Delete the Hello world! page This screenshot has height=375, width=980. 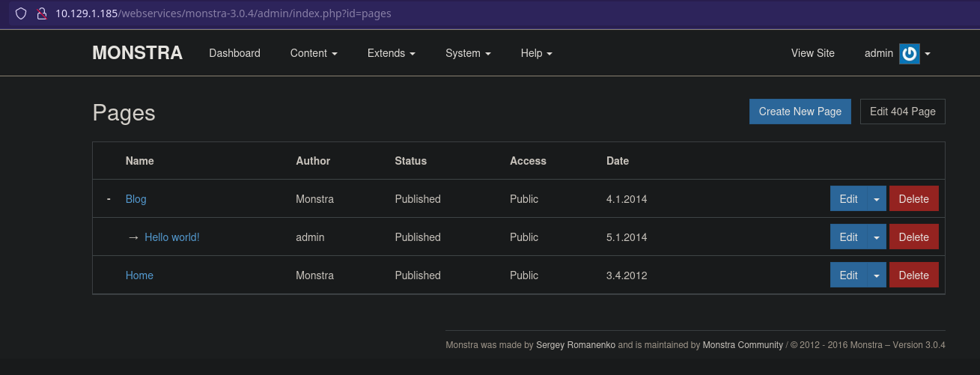click(x=913, y=237)
